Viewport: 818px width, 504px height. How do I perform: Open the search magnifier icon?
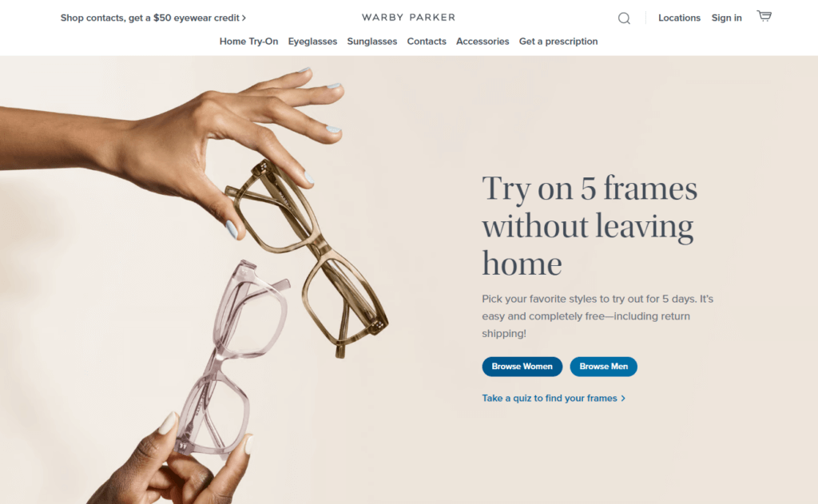tap(624, 18)
